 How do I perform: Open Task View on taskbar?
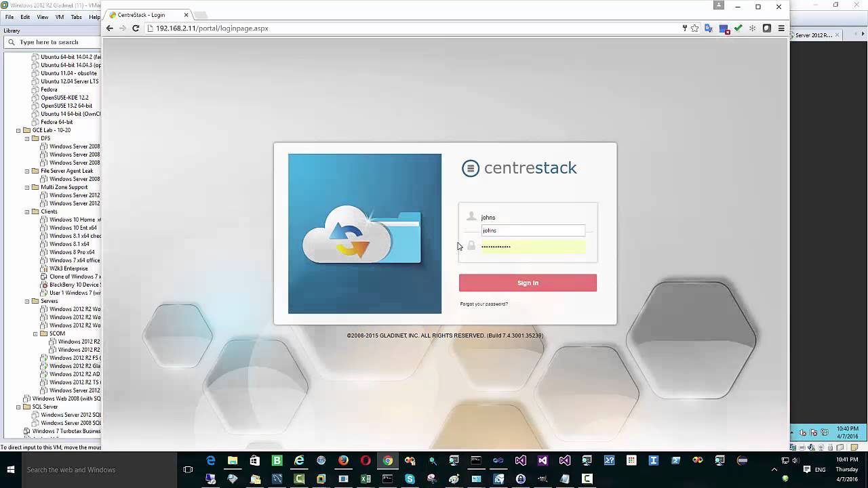188,470
